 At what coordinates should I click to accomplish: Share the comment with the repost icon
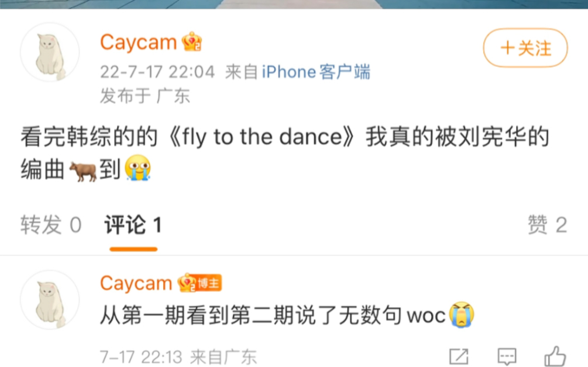click(x=459, y=356)
